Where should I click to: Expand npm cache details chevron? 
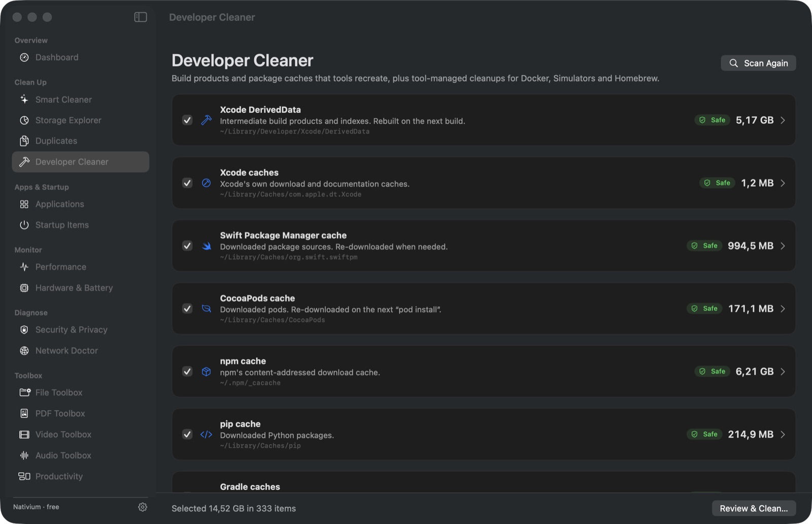[783, 372]
